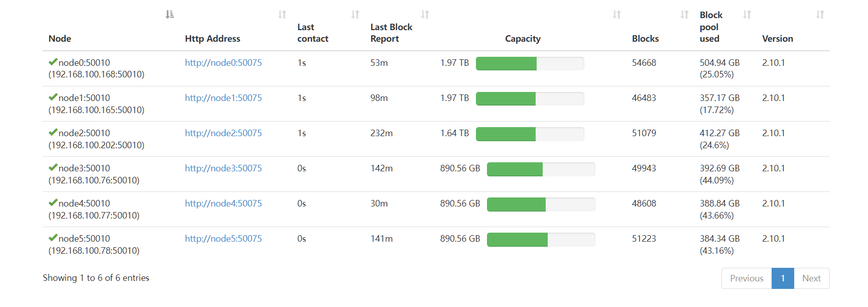Click the Capacity column header
The width and height of the screenshot is (868, 307).
coord(523,39)
